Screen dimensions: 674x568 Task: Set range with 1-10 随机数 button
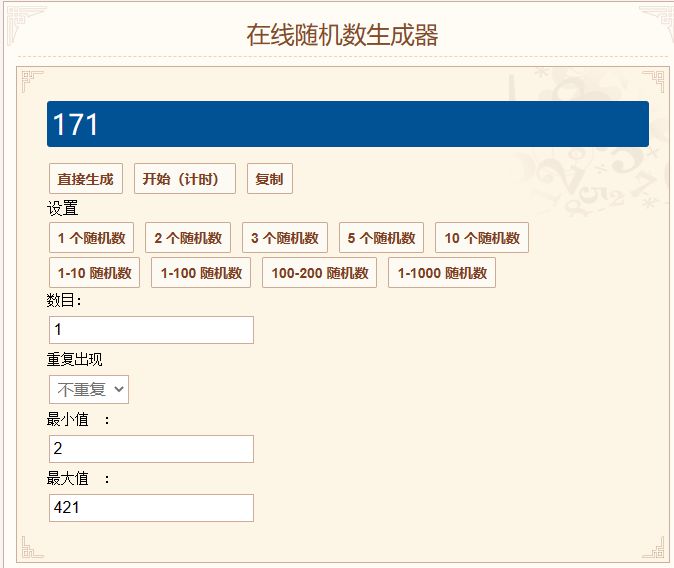point(95,273)
